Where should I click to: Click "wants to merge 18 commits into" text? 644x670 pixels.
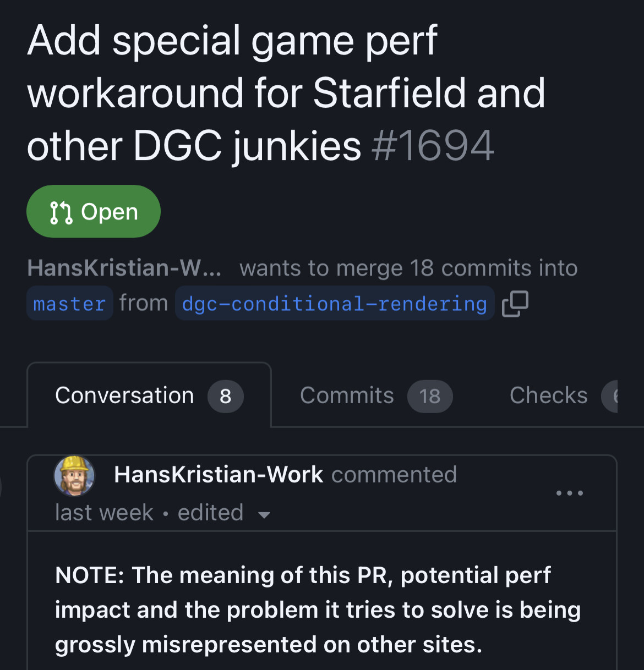(x=408, y=268)
